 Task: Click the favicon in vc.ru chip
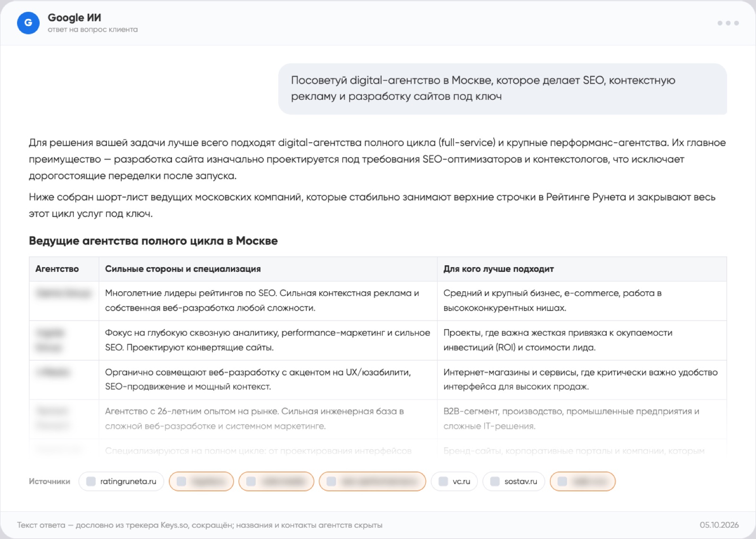click(443, 481)
